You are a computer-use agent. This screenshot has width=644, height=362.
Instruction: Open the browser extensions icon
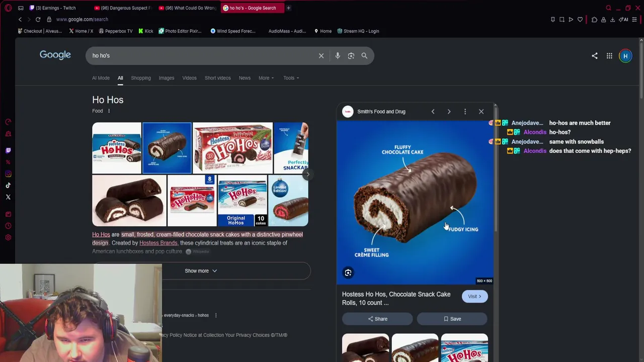(594, 19)
